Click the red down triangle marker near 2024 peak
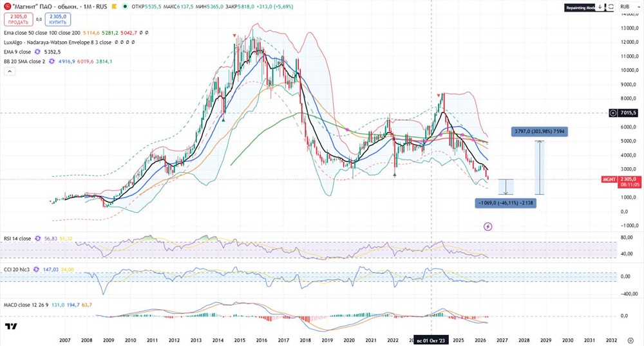 point(438,95)
